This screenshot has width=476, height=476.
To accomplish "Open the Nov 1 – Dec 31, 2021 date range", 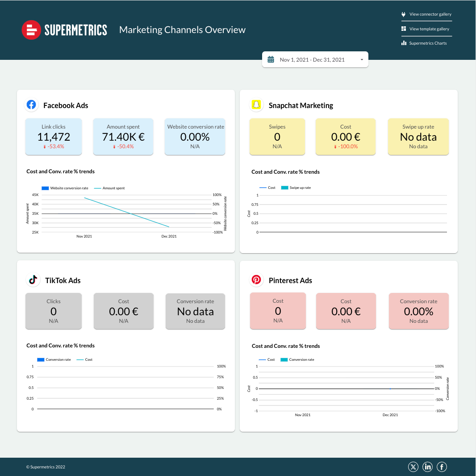I will (312, 59).
